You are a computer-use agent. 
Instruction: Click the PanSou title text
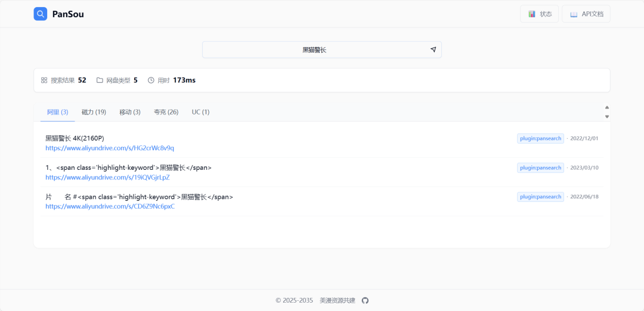tap(68, 14)
